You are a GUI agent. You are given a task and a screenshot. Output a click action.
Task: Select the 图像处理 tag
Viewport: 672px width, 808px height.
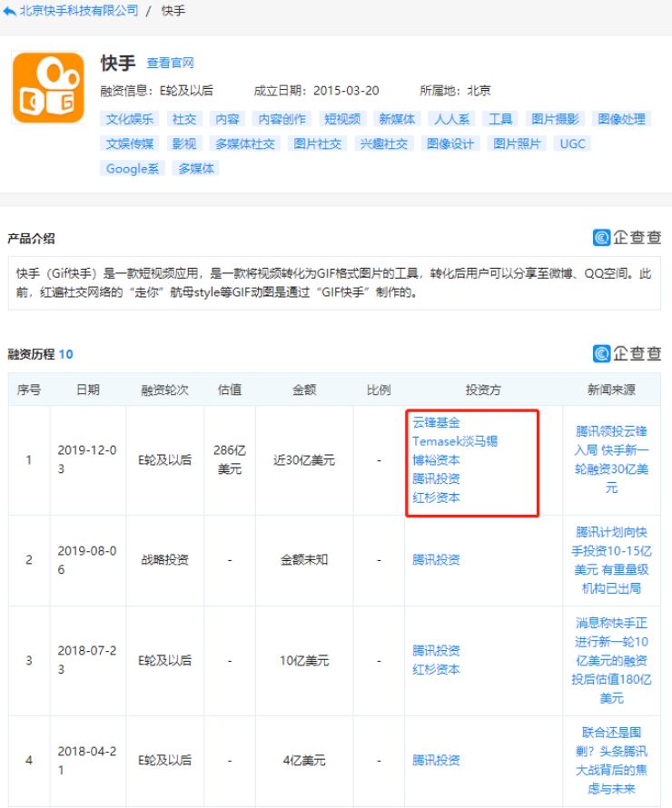click(x=621, y=119)
